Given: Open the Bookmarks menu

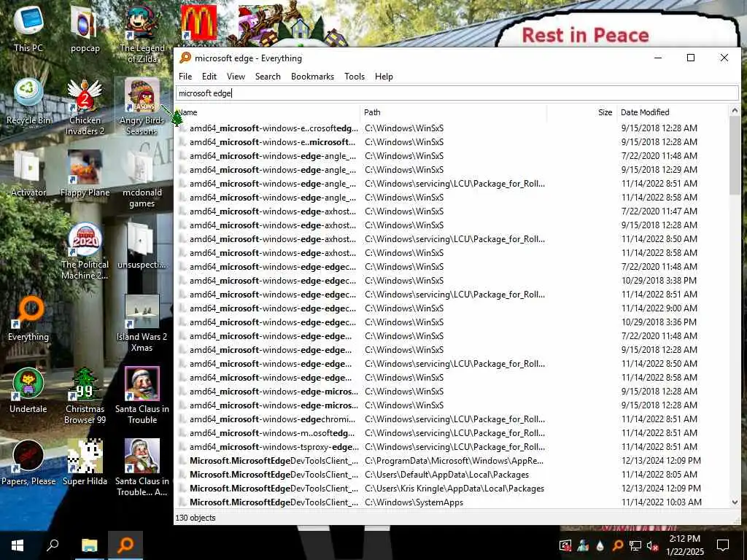Looking at the screenshot, I should tap(312, 77).
